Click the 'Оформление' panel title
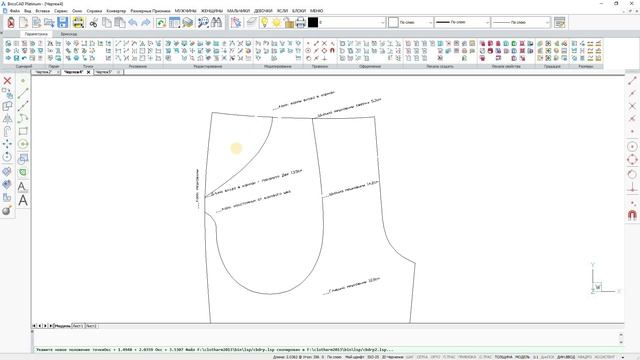The width and height of the screenshot is (640, 360). (370, 66)
